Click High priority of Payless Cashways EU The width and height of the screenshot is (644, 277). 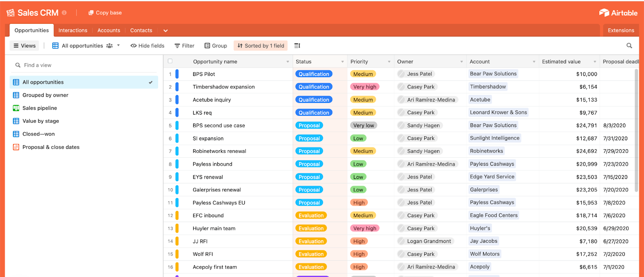(x=359, y=203)
